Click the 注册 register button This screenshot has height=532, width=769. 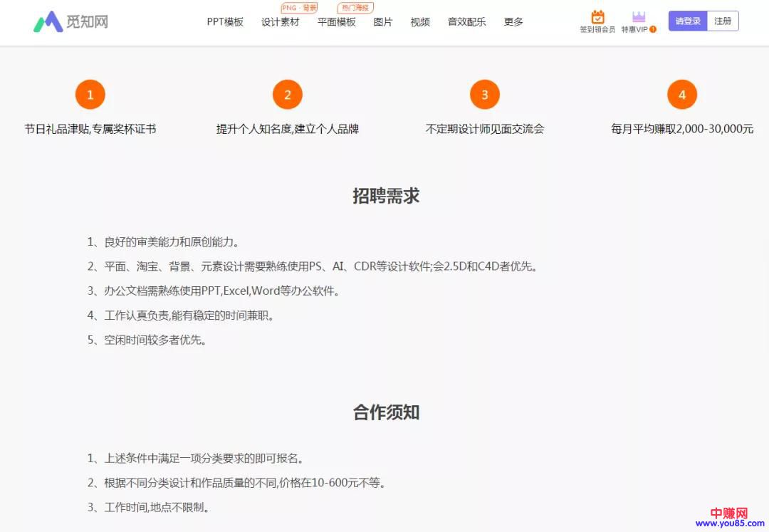(723, 21)
